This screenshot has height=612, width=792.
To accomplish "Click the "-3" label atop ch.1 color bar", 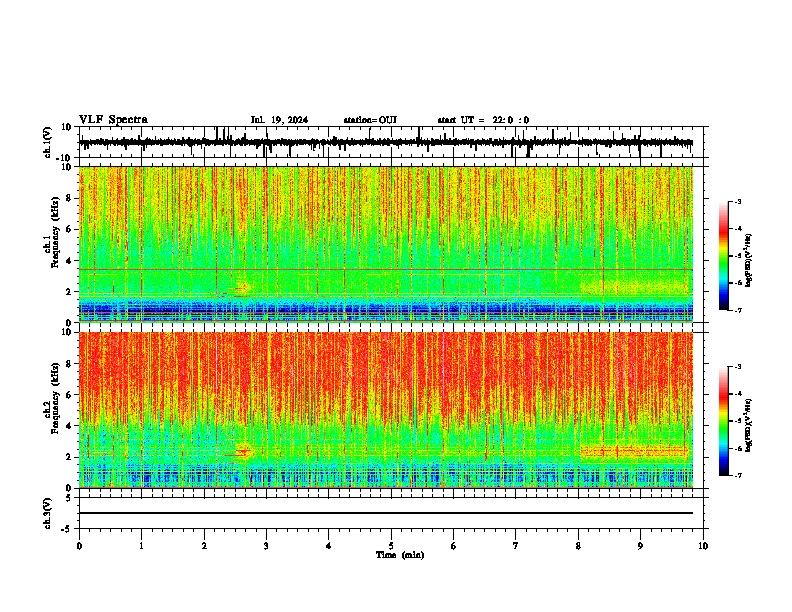I will (x=737, y=201).
